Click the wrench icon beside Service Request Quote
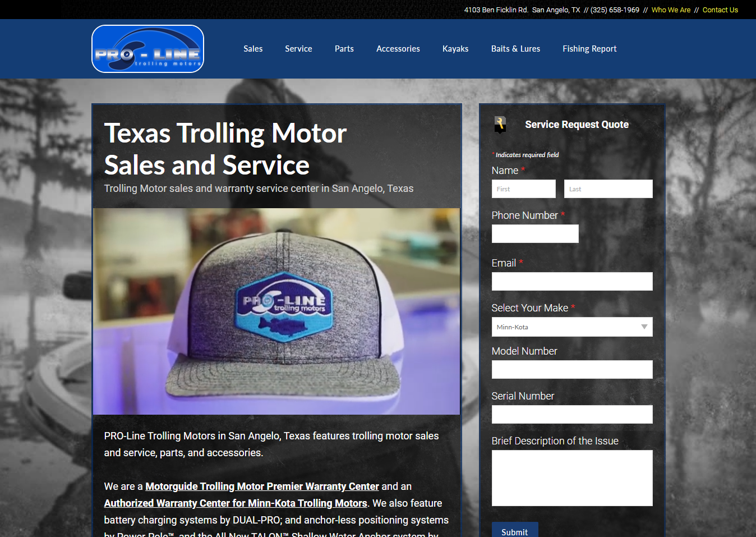 (x=500, y=125)
